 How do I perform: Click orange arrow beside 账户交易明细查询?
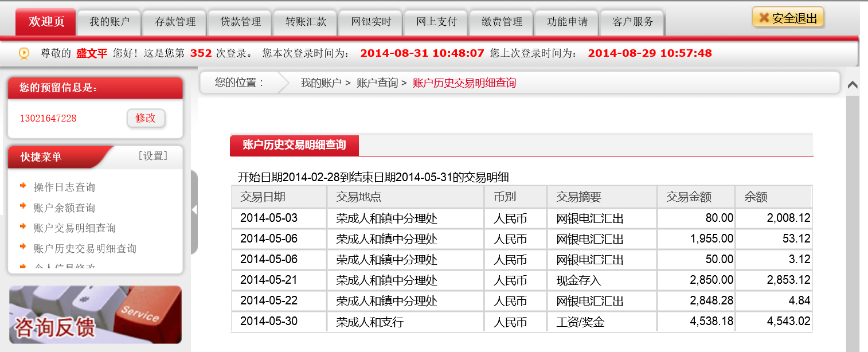tap(23, 226)
